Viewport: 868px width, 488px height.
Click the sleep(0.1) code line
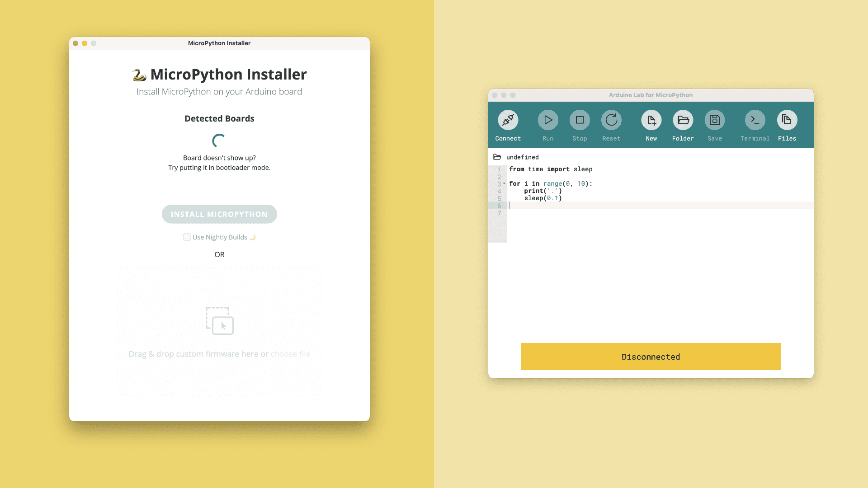(x=543, y=198)
